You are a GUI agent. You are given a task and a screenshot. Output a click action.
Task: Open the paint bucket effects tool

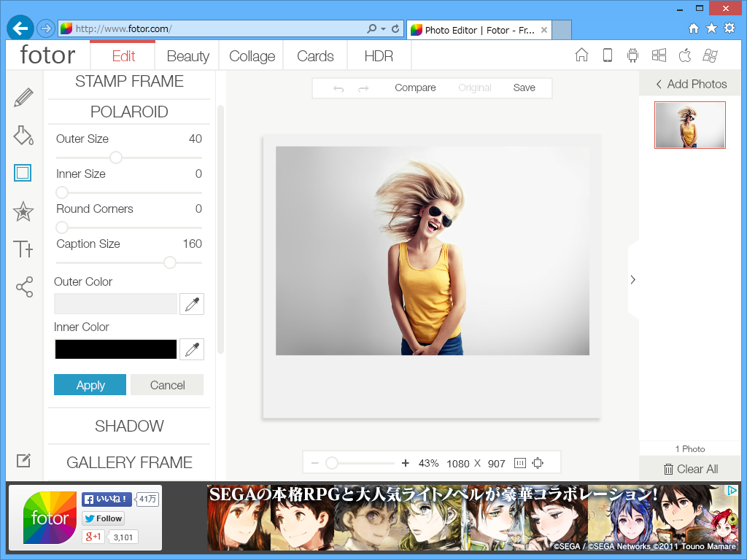23,135
